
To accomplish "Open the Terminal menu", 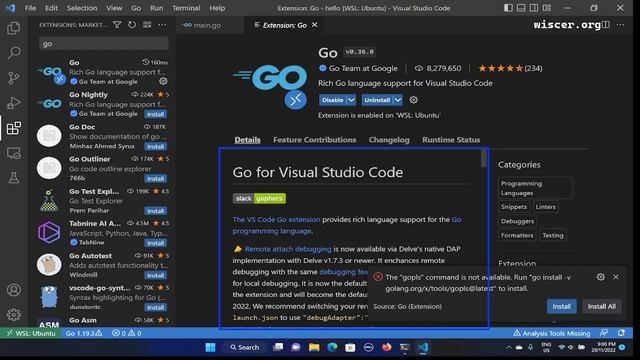I will [186, 8].
